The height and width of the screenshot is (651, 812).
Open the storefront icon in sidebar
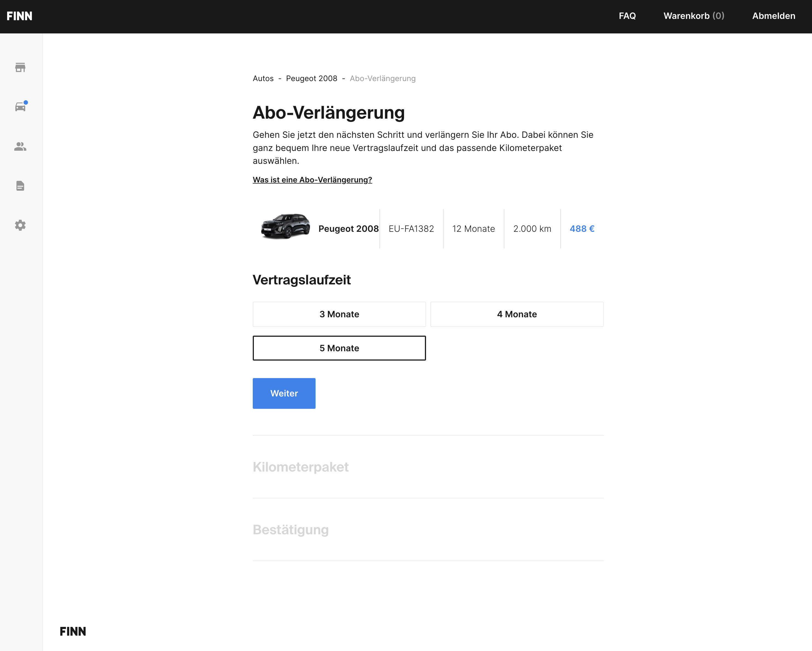[x=20, y=67]
